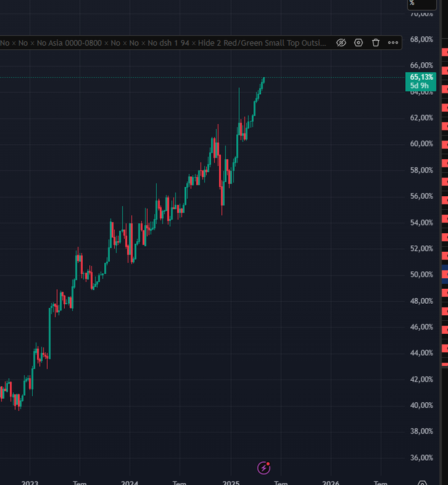
Task: Click the 2024 time axis label
Action: coord(130,483)
